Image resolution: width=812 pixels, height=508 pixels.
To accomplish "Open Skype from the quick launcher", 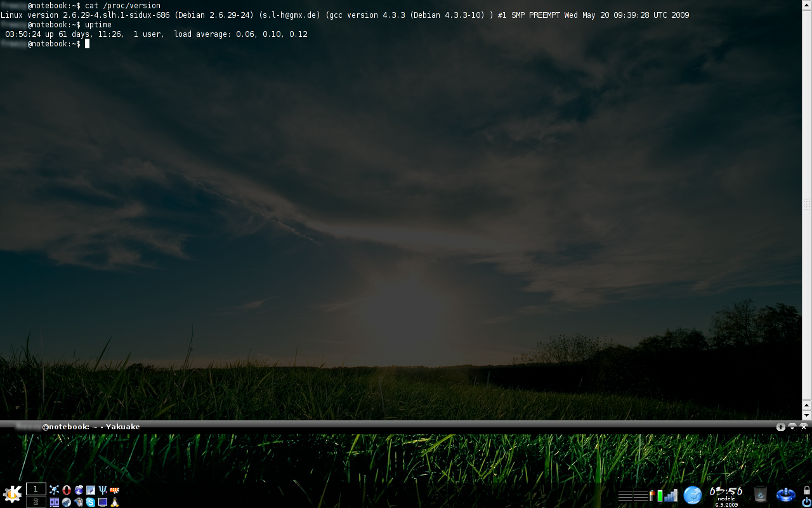I will point(91,502).
